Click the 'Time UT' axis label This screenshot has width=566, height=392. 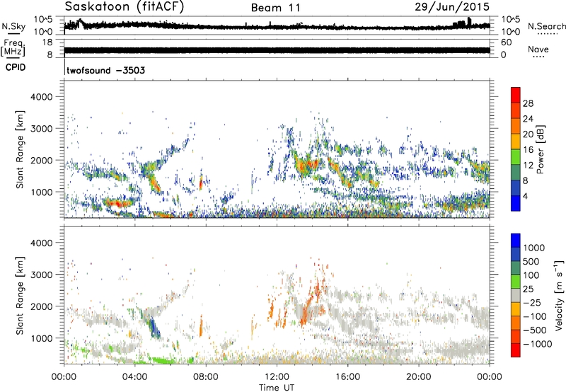[277, 388]
